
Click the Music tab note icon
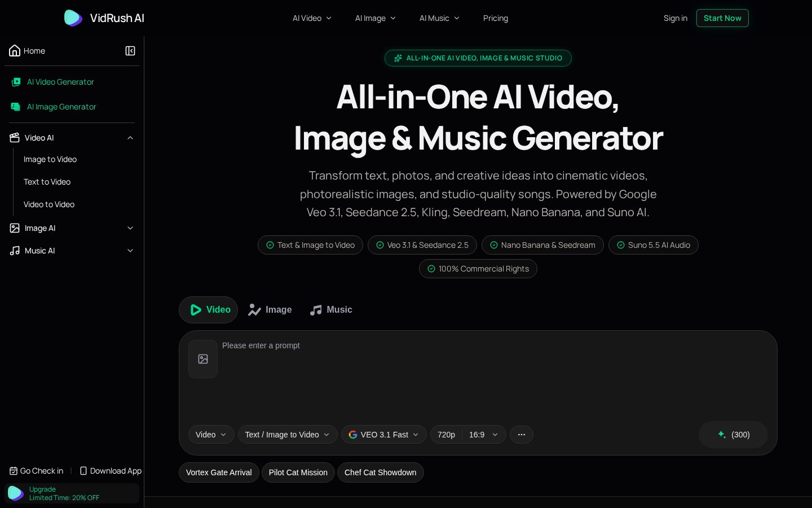[x=316, y=310]
